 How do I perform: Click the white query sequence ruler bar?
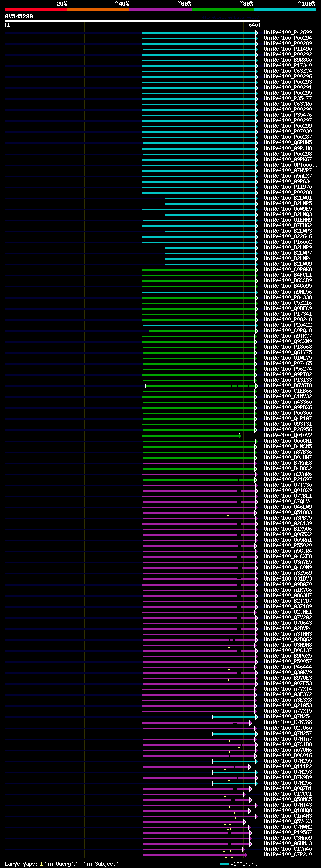(x=132, y=21)
